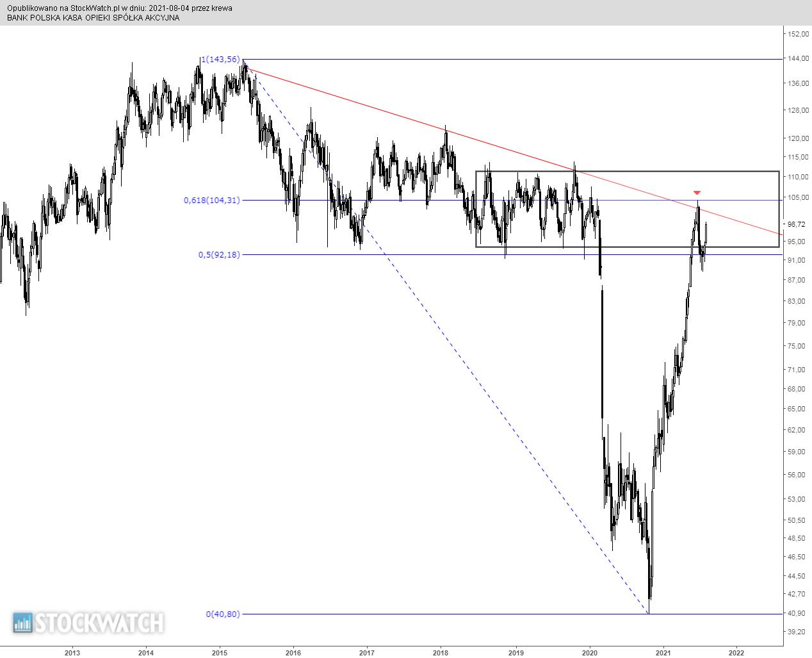
Task: Click the 39,20 price axis label
Action: tap(797, 632)
